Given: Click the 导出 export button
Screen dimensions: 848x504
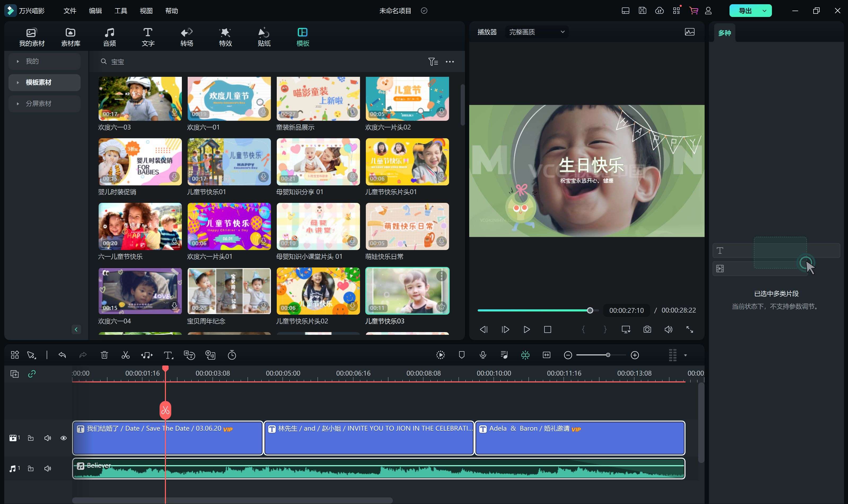Looking at the screenshot, I should [x=745, y=11].
